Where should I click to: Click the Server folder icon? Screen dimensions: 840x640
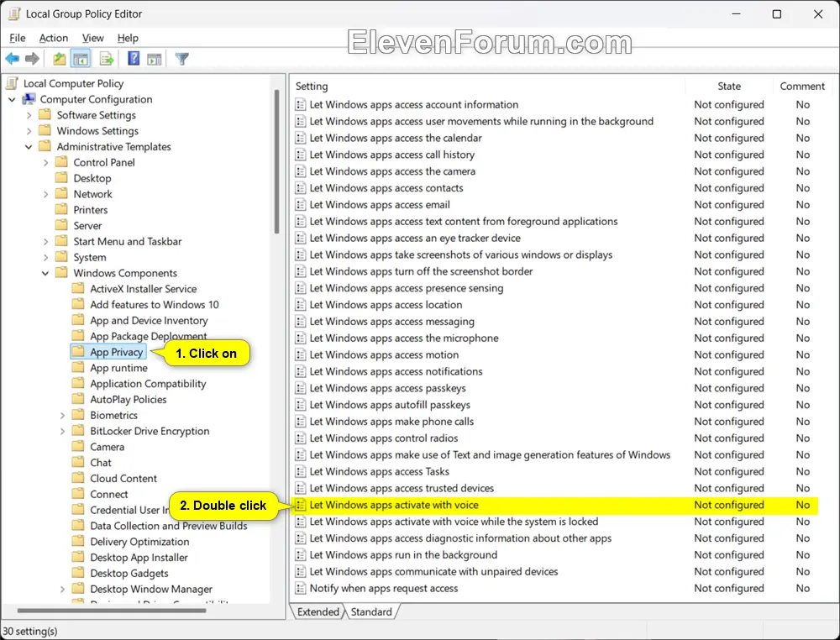[61, 225]
